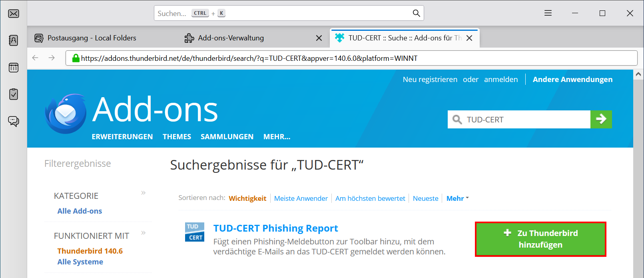Expand the Mehr sort dropdown
This screenshot has width=644, height=278.
pyautogui.click(x=457, y=198)
